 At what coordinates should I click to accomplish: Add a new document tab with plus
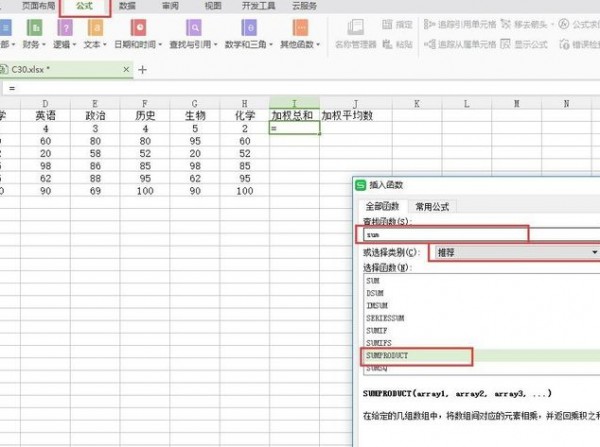point(142,70)
